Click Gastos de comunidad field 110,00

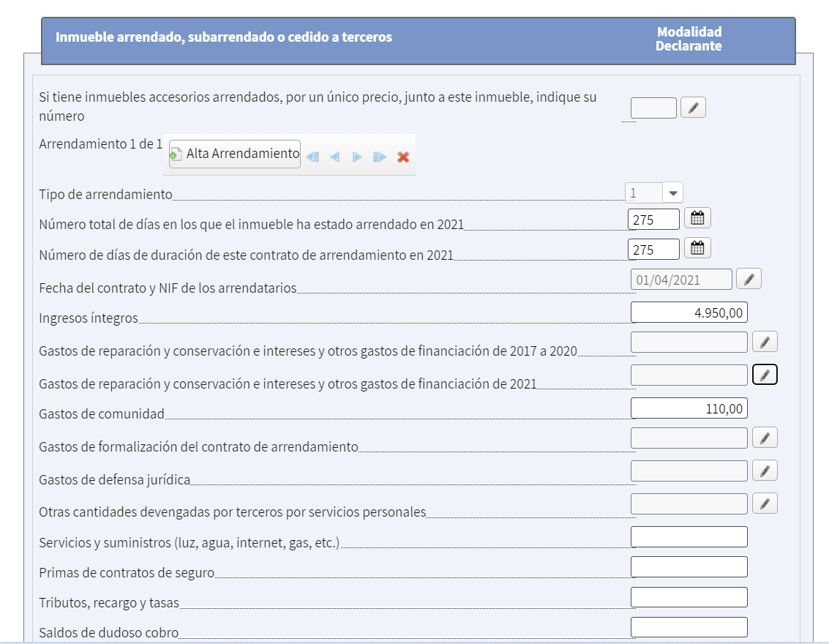coord(689,408)
